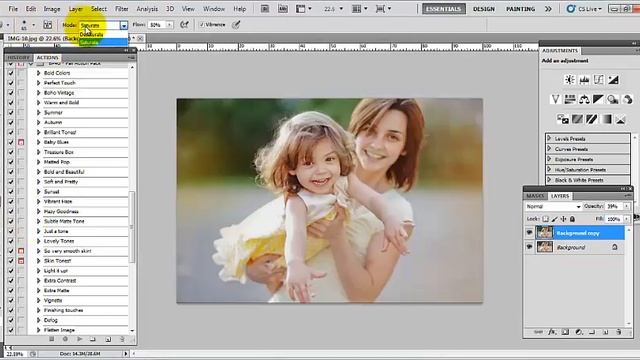Open the sponge Mode dropdown arrow

pos(124,25)
